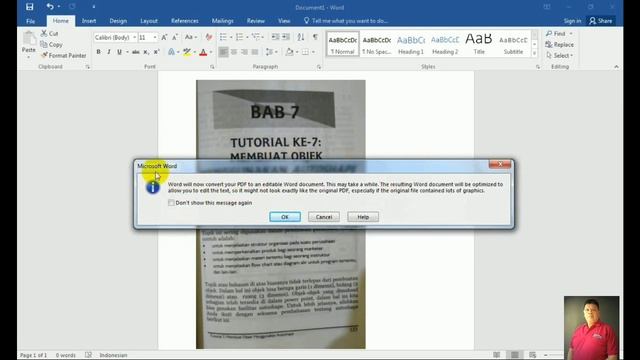Click Replace in Editing group
Screen dimensions: 640x360
[560, 44]
